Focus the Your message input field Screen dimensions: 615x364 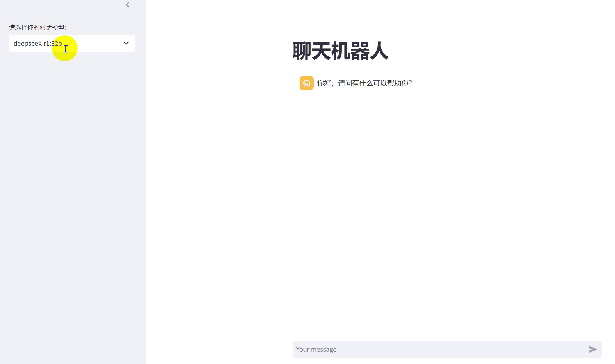(439, 349)
